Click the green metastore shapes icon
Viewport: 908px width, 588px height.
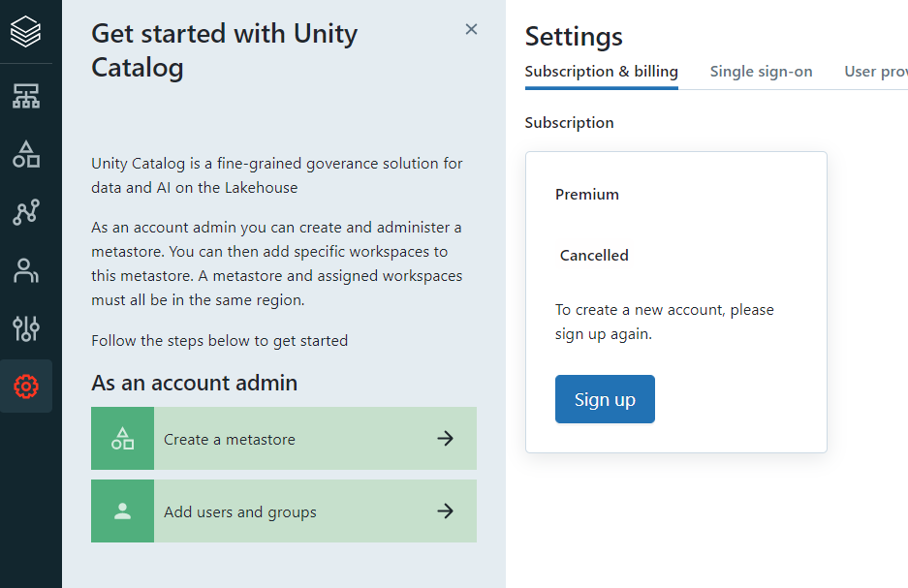pyautogui.click(x=122, y=438)
